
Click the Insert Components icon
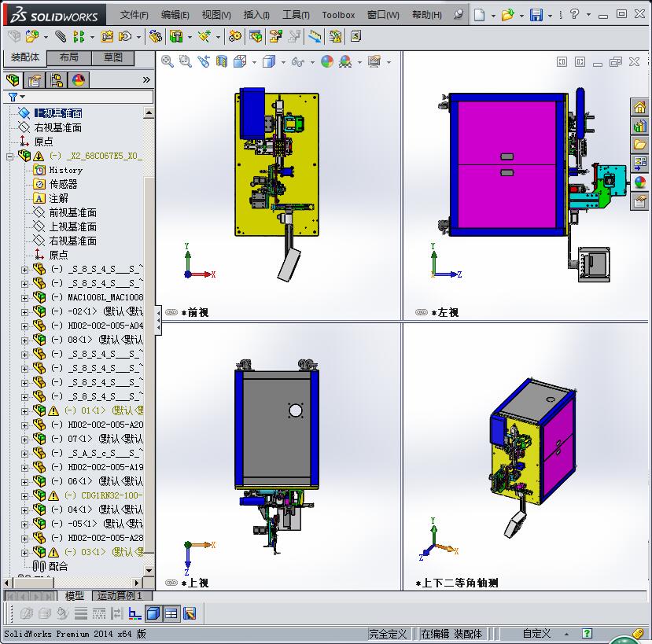point(32,37)
